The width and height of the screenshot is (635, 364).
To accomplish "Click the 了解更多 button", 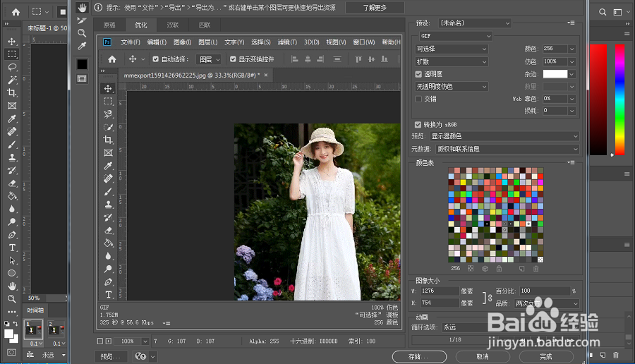I will click(375, 8).
